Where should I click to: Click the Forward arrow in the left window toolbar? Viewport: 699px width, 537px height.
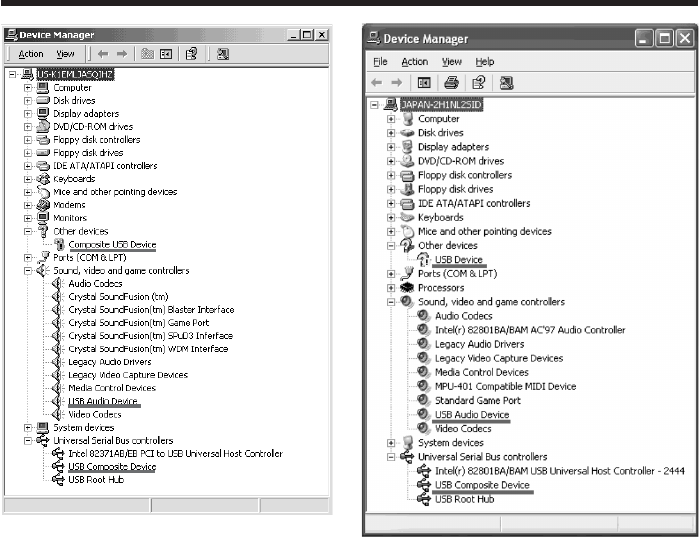[x=122, y=54]
